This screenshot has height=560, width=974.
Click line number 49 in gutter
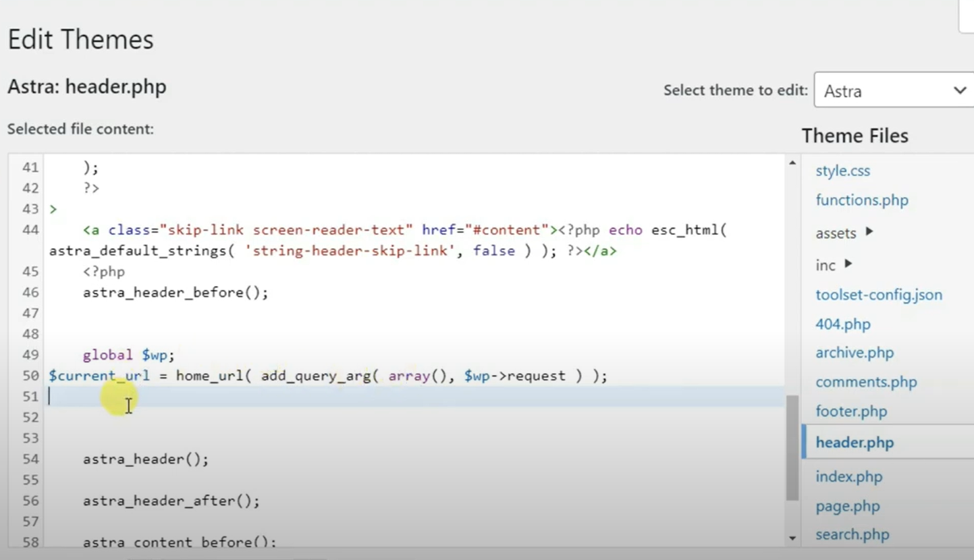pyautogui.click(x=30, y=355)
